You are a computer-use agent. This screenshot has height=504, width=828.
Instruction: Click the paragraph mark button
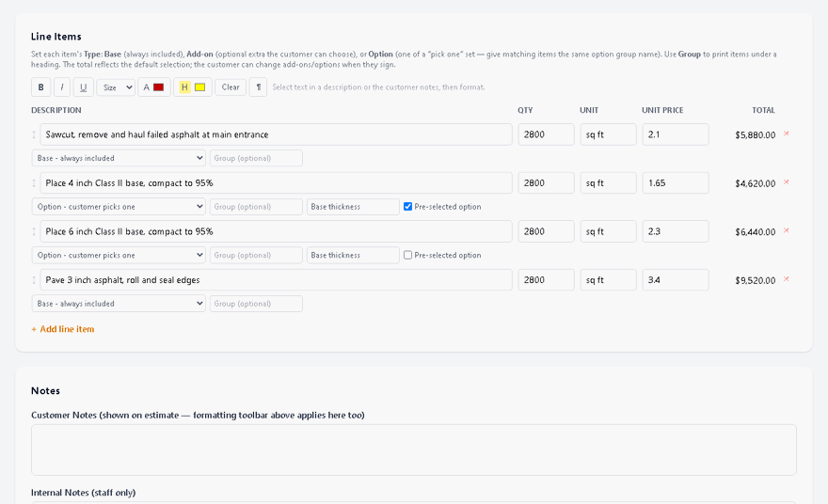[x=258, y=87]
